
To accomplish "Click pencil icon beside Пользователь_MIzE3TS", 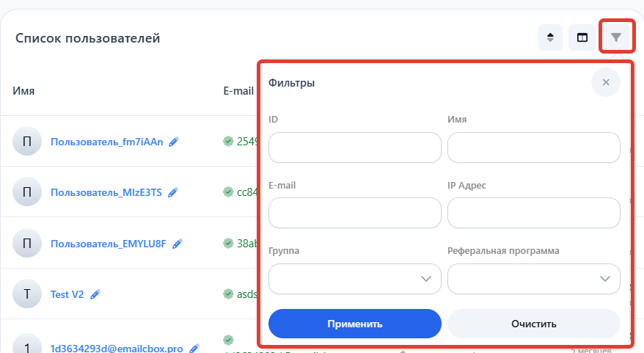I will click(x=173, y=193).
